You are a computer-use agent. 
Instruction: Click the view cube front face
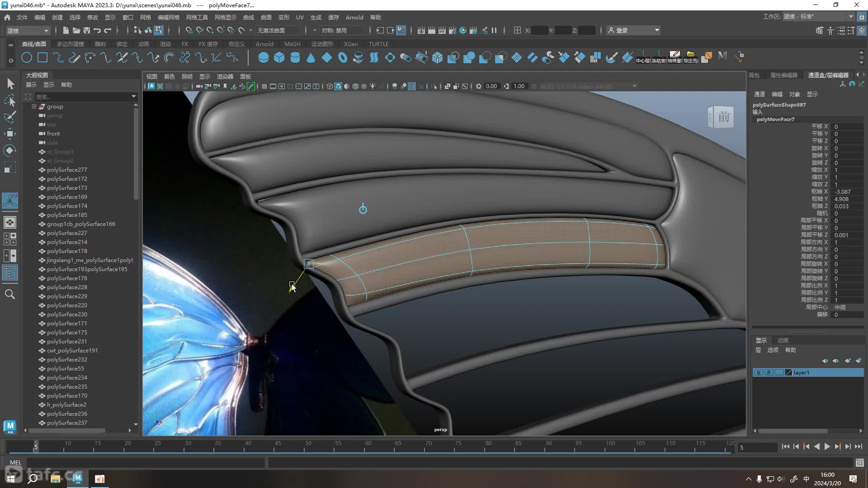[724, 117]
